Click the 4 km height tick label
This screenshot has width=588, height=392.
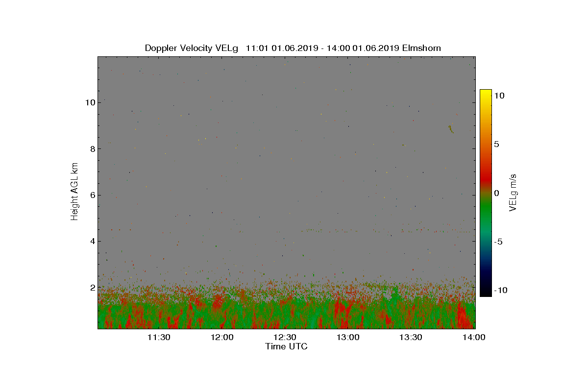point(92,241)
